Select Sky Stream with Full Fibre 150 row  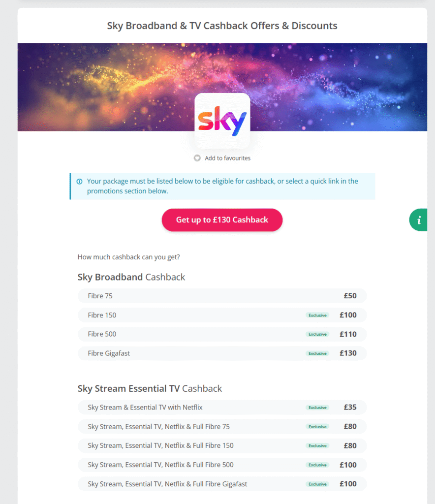coord(222,445)
